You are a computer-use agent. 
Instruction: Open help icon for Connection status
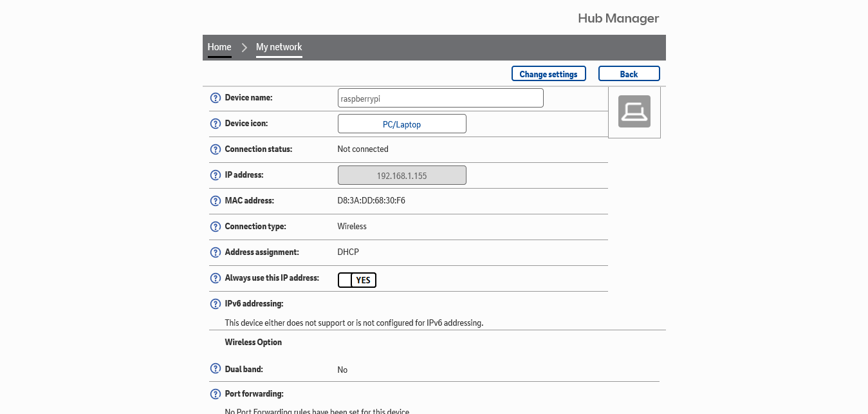216,149
